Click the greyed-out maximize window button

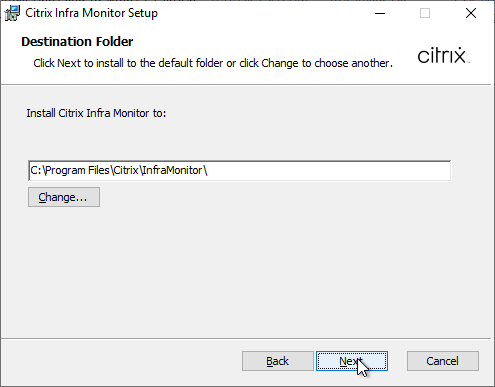tap(425, 13)
